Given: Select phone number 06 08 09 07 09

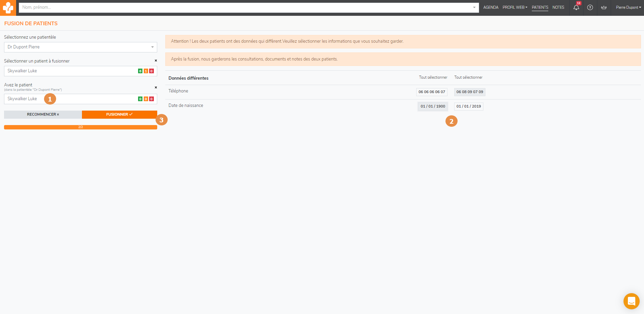Looking at the screenshot, I should (x=469, y=92).
